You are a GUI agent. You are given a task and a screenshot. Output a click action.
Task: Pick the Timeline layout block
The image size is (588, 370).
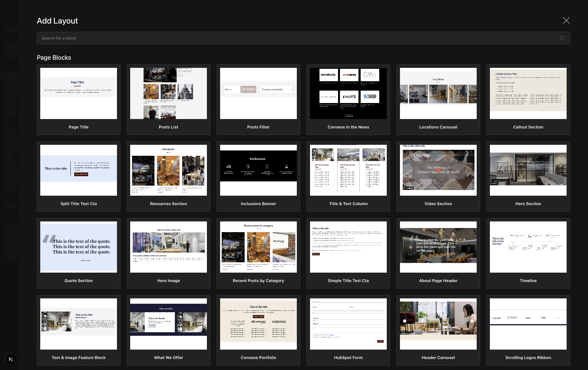(x=528, y=253)
